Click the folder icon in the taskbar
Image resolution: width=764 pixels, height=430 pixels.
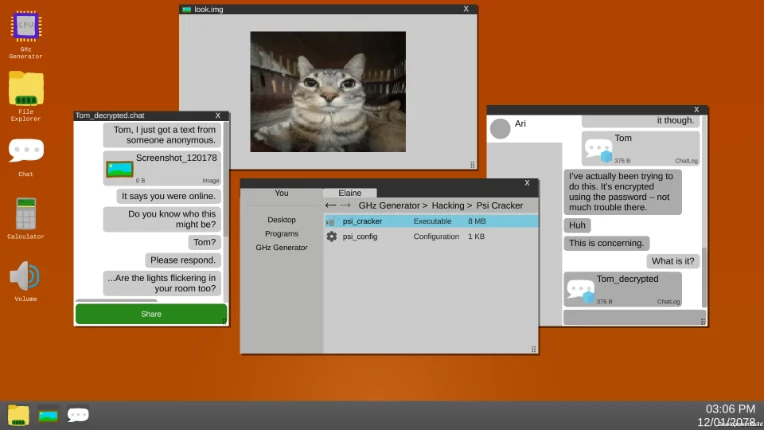point(18,414)
